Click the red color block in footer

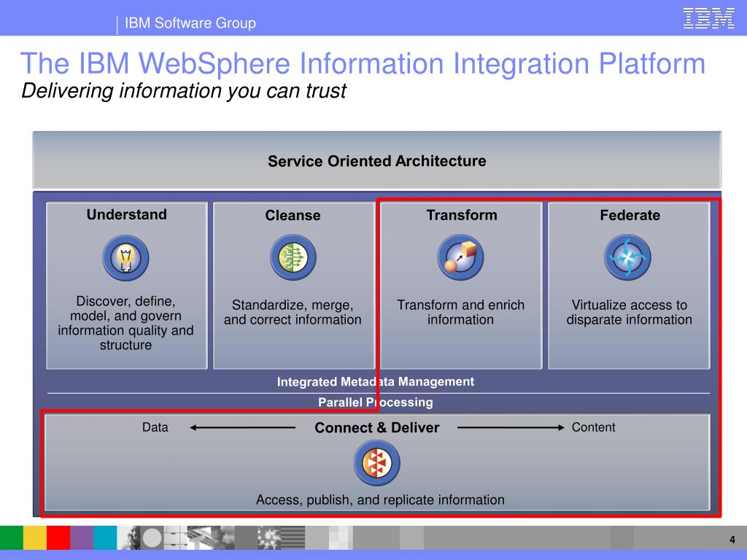58,537
